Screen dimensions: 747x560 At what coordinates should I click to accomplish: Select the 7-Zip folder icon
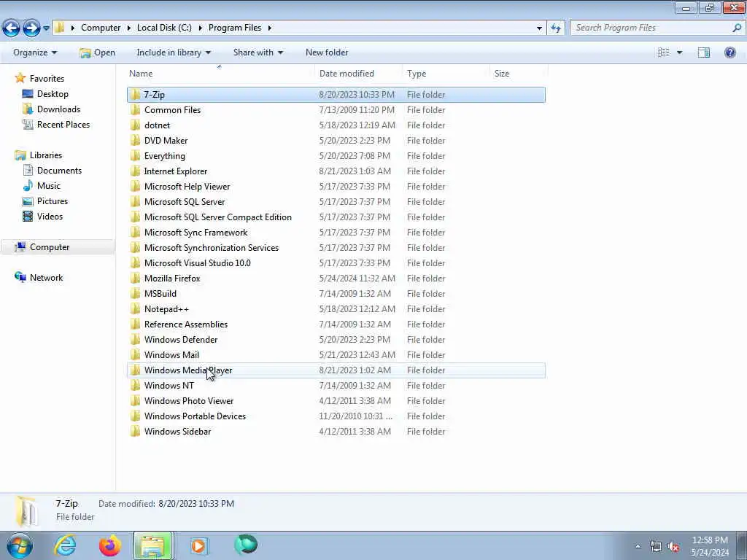tap(135, 94)
